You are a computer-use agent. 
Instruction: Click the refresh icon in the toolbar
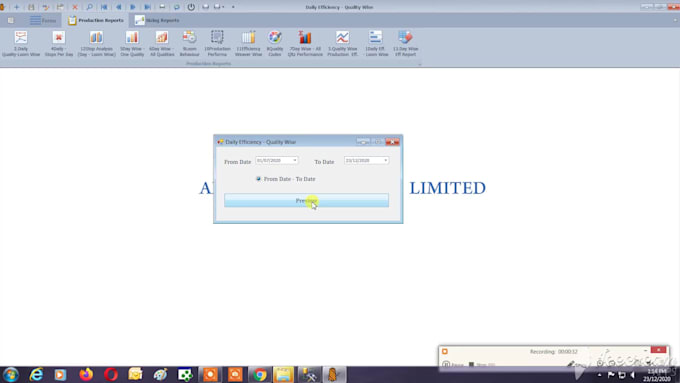point(177,7)
